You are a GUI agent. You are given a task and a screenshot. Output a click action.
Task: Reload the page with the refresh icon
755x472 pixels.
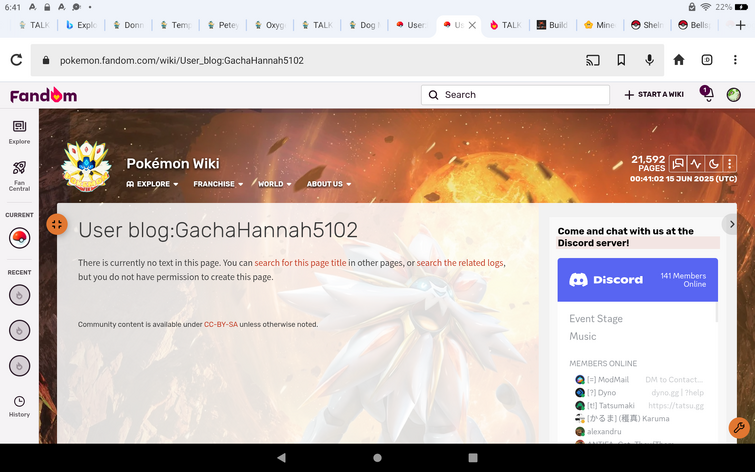click(16, 60)
